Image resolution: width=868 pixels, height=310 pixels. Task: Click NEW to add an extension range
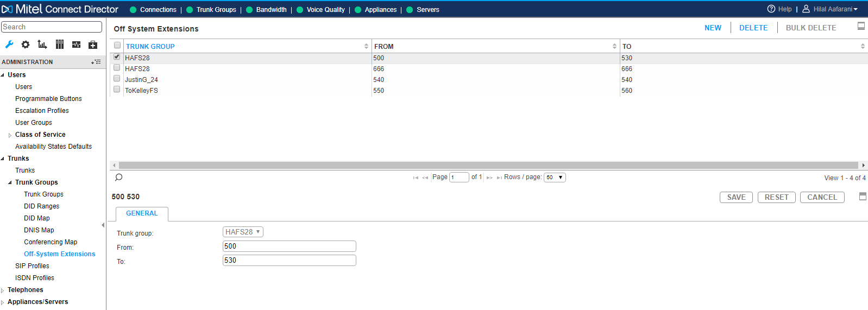coord(713,28)
